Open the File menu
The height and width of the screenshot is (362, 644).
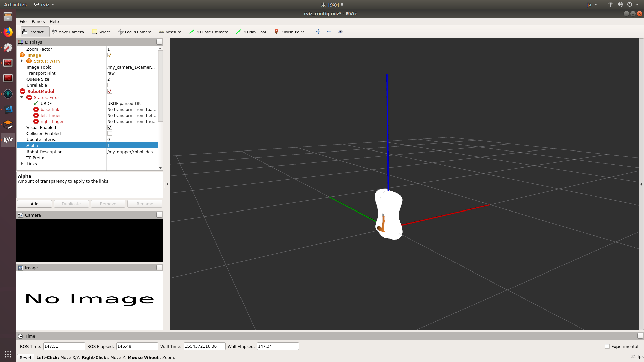(x=23, y=21)
